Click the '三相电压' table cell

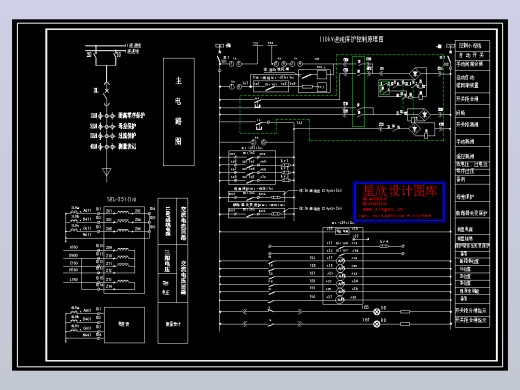coord(167,259)
